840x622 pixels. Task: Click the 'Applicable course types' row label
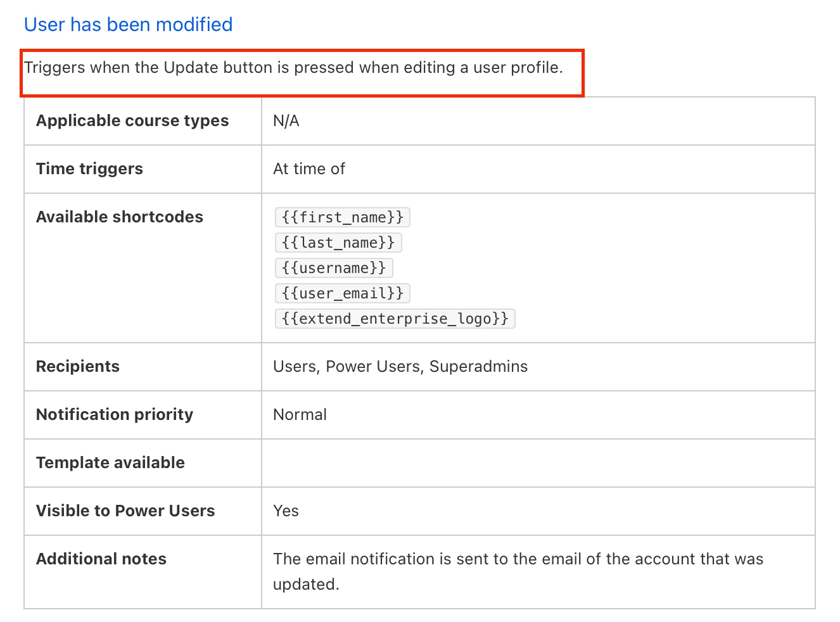coord(132,121)
